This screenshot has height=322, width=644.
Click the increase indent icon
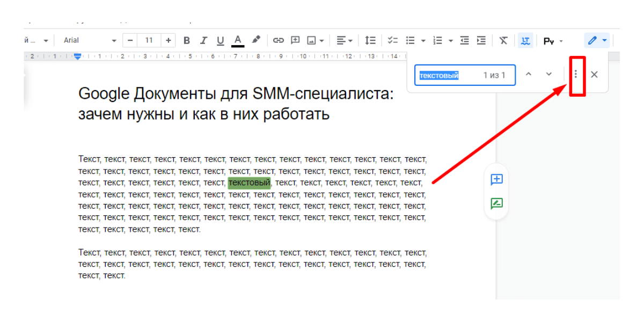pyautogui.click(x=481, y=41)
